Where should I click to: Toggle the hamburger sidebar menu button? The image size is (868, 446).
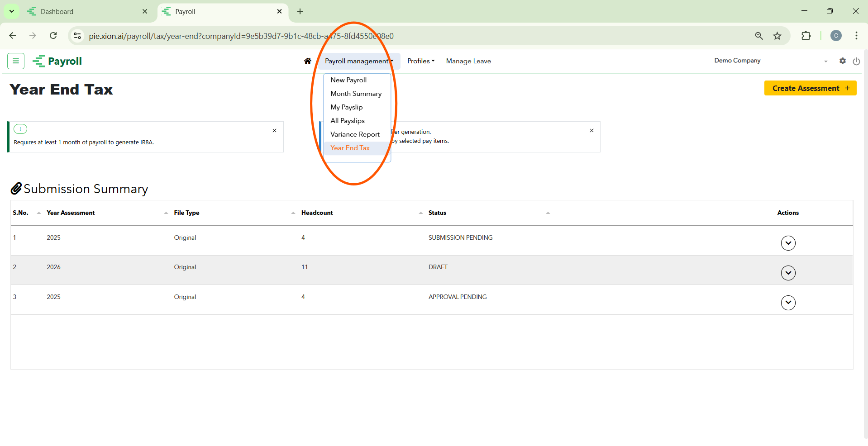(x=16, y=61)
